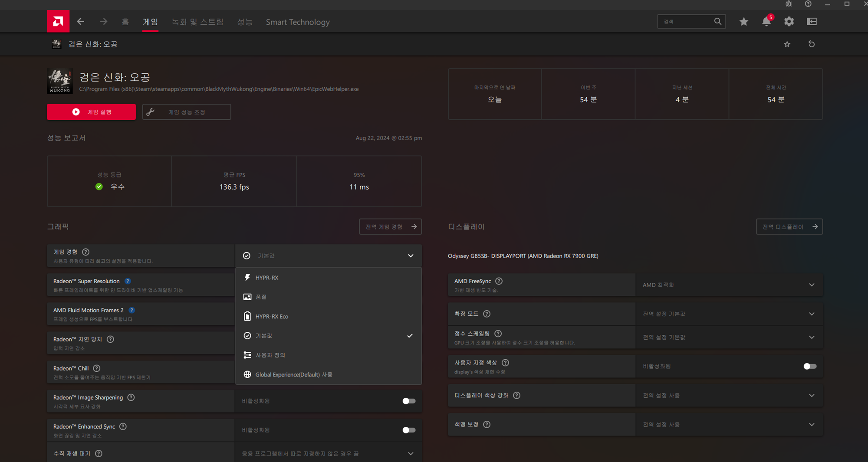The image size is (868, 462).
Task: Click the AMD logo icon
Action: coord(58,21)
